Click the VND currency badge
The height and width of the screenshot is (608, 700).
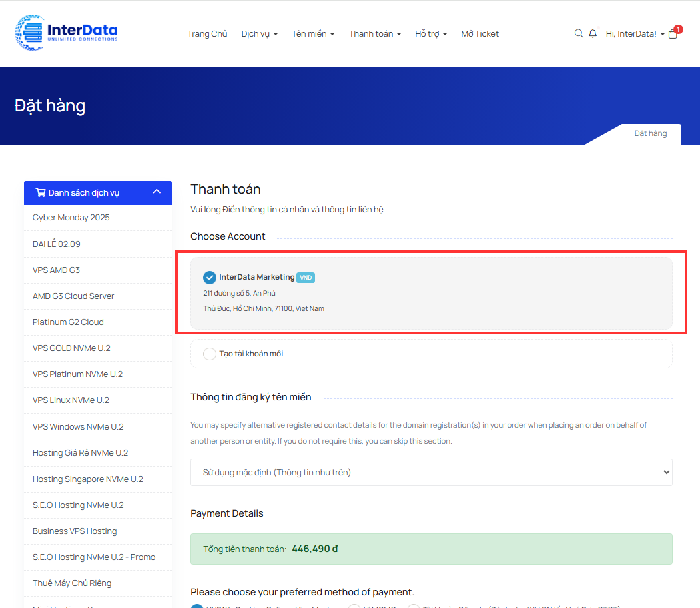[x=306, y=278]
